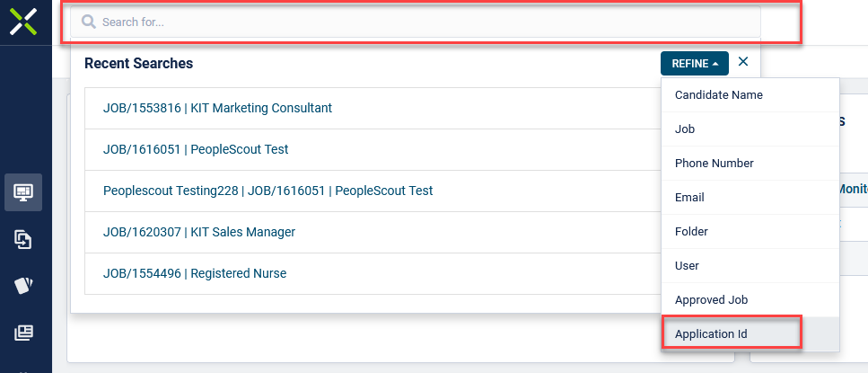This screenshot has width=868, height=373.
Task: Open the cards sidebar icon
Action: (23, 286)
